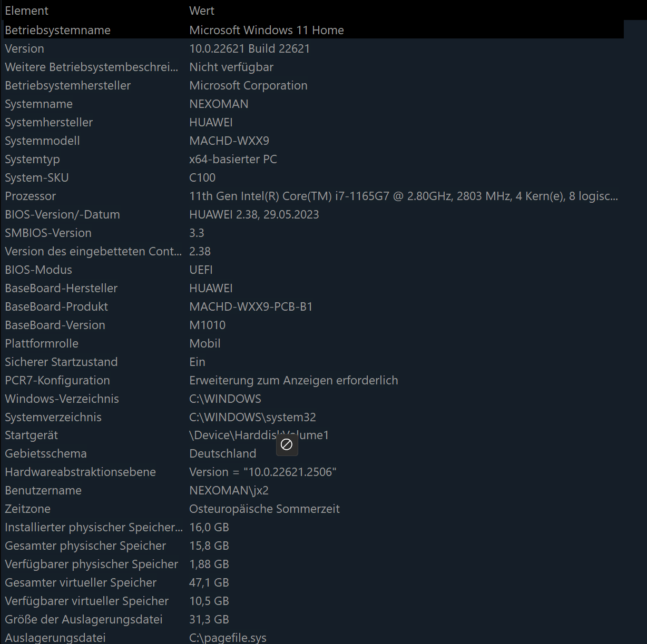Click the 1,88 GB value

click(x=209, y=564)
